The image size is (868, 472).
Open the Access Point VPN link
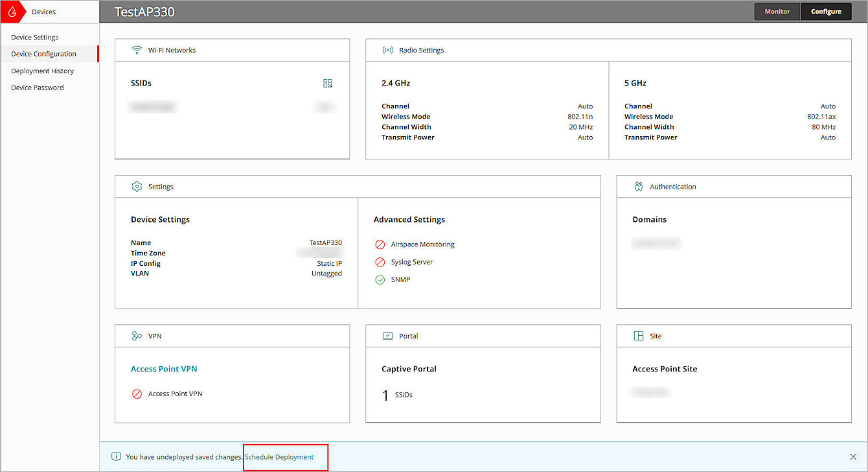click(164, 368)
